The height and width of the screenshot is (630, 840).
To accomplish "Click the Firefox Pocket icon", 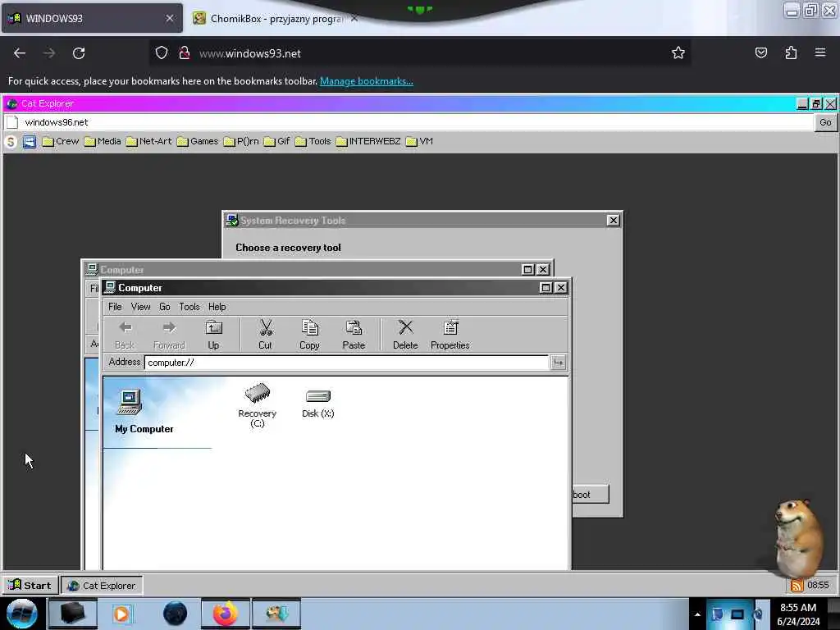I will 761,52.
